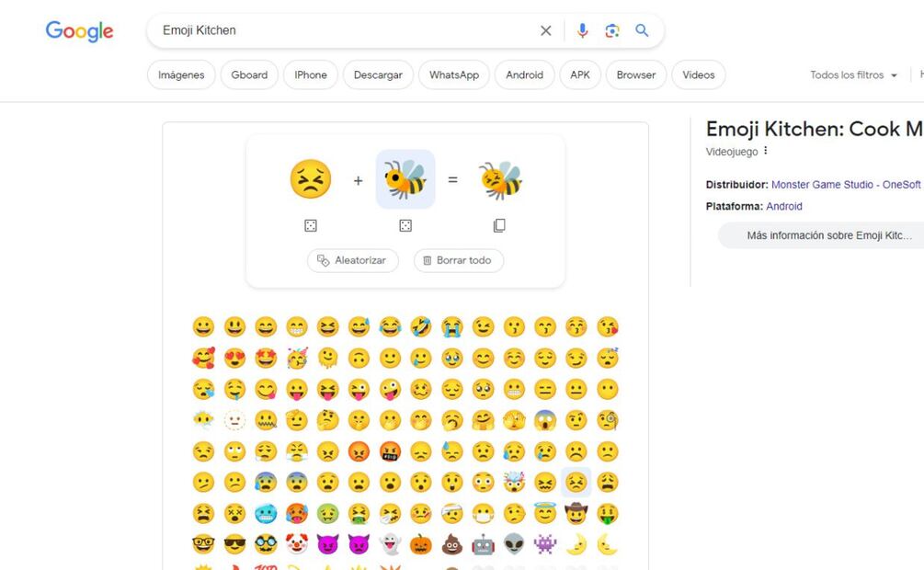Switch to the Imágenes filter tab
This screenshot has height=570, width=924.
181,75
